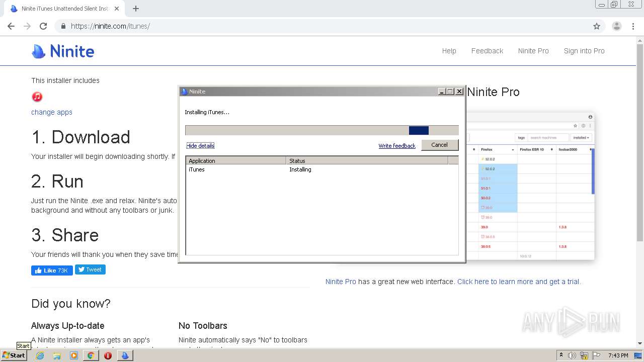The image size is (644, 362).
Task: Bookmark this page with the star icon
Action: 597,26
